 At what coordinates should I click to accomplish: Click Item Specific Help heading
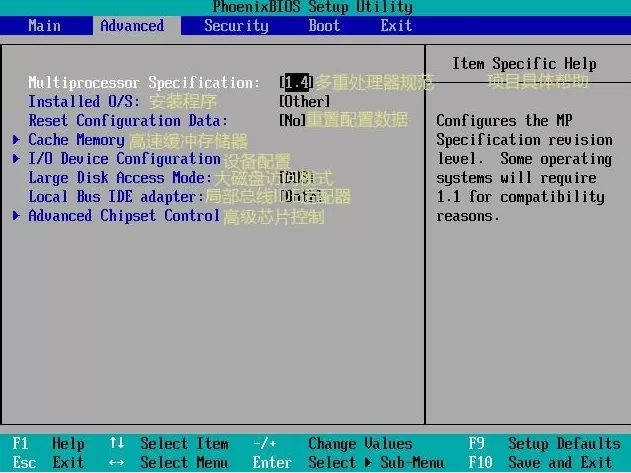pyautogui.click(x=524, y=64)
